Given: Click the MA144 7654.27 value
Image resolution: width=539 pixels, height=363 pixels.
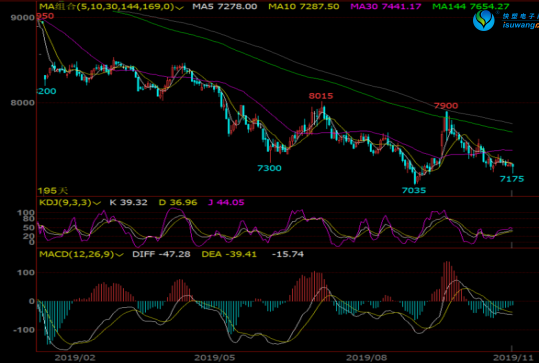Looking at the screenshot, I should [471, 6].
